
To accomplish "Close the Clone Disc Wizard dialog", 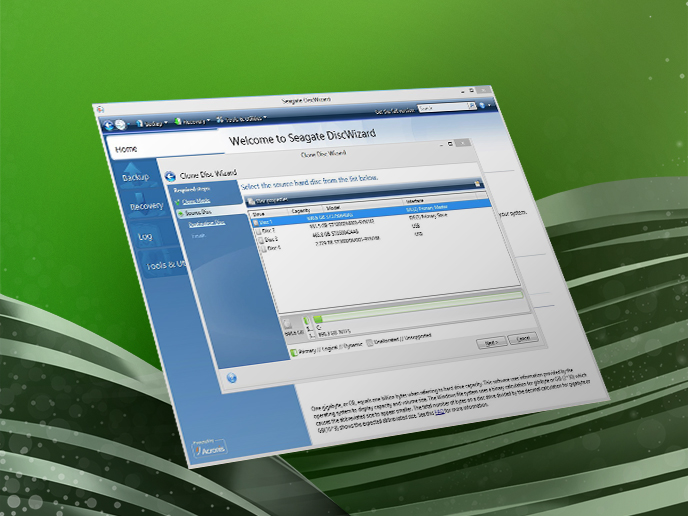I will click(462, 143).
